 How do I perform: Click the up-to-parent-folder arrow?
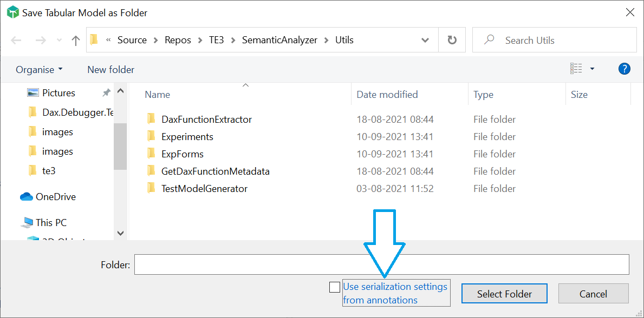click(x=75, y=39)
